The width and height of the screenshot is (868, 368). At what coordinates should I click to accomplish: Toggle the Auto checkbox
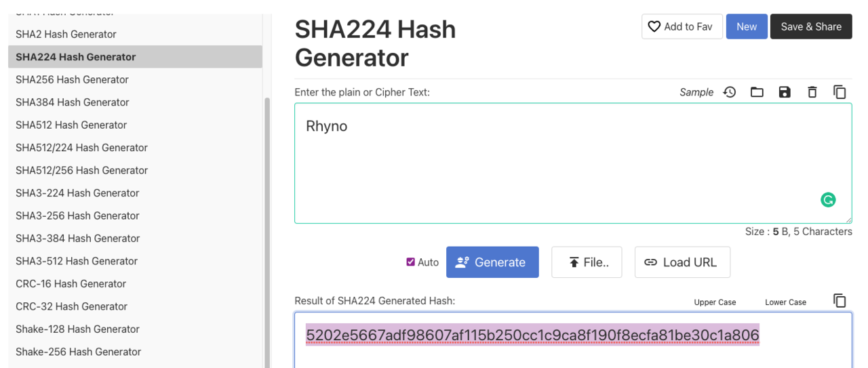coord(410,262)
